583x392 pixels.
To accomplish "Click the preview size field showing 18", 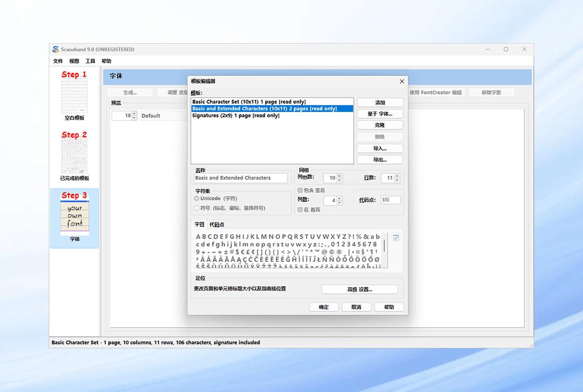I will click(x=122, y=115).
